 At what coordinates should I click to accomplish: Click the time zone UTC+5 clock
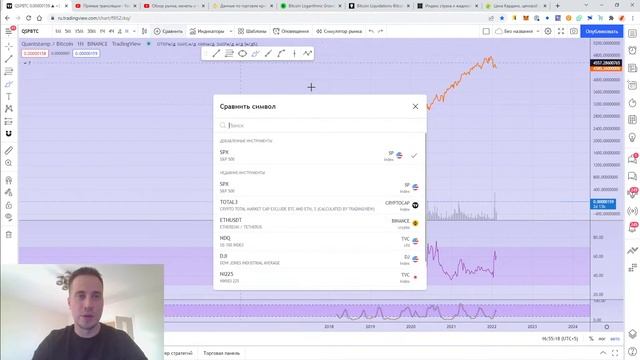click(x=560, y=339)
